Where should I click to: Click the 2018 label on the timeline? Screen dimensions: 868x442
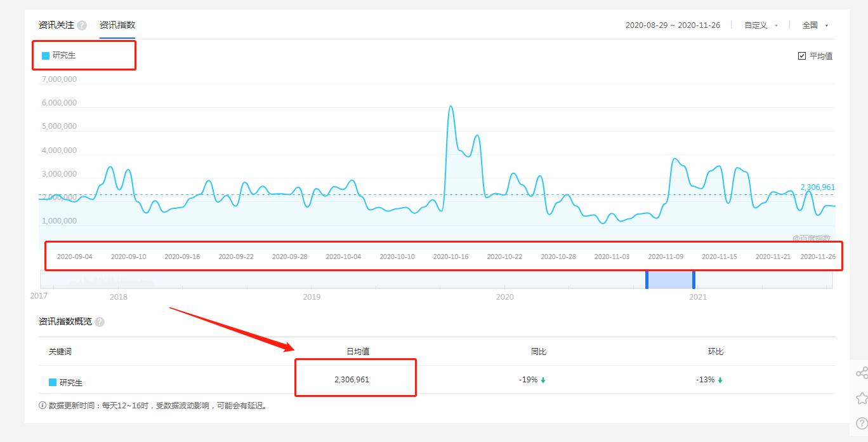pos(119,297)
